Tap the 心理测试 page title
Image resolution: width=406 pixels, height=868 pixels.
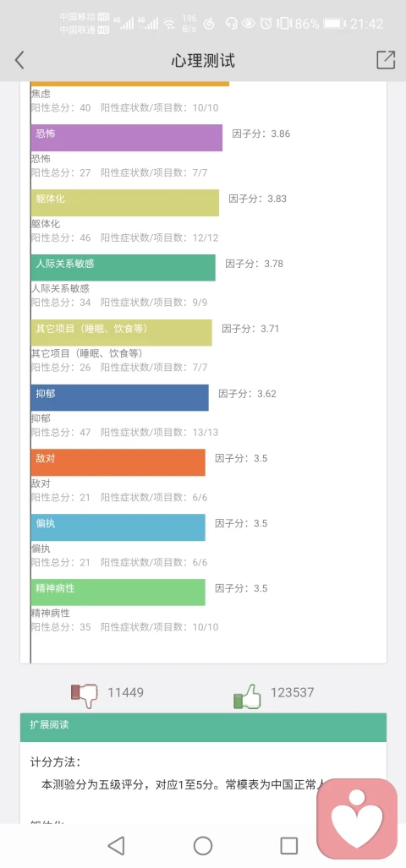pyautogui.click(x=203, y=60)
